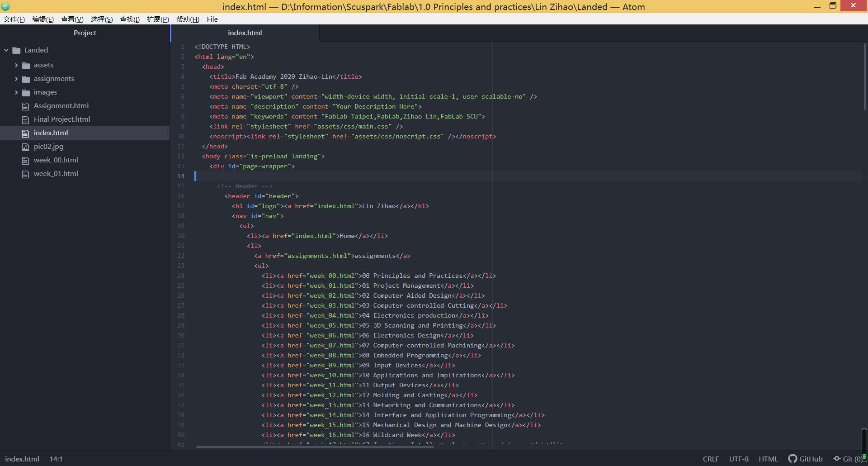This screenshot has width=868, height=466.
Task: Open pic02.jpg from the tree
Action: point(48,147)
